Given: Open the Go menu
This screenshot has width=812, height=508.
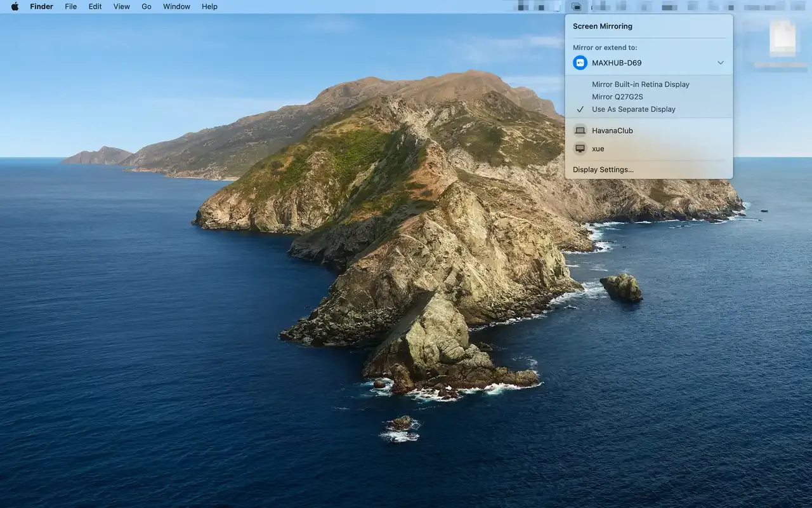Looking at the screenshot, I should 147,6.
